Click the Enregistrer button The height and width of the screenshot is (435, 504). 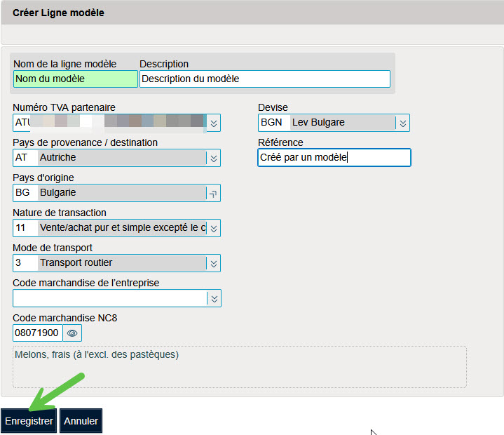[29, 421]
